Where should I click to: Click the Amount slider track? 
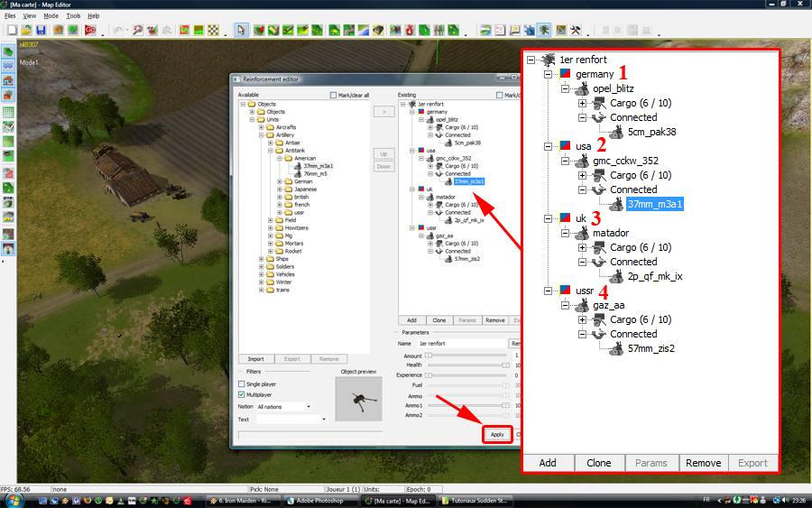[x=466, y=356]
